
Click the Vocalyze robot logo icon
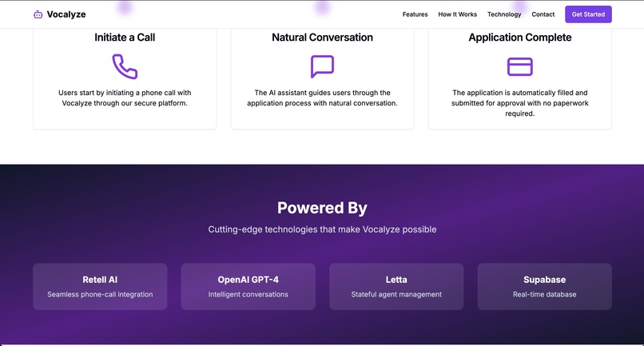click(38, 14)
